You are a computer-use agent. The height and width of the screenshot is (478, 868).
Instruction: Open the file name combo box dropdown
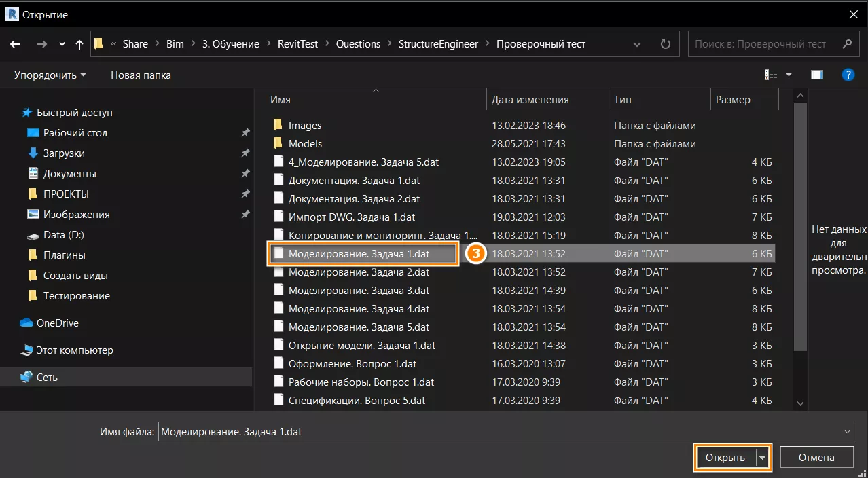click(x=846, y=432)
